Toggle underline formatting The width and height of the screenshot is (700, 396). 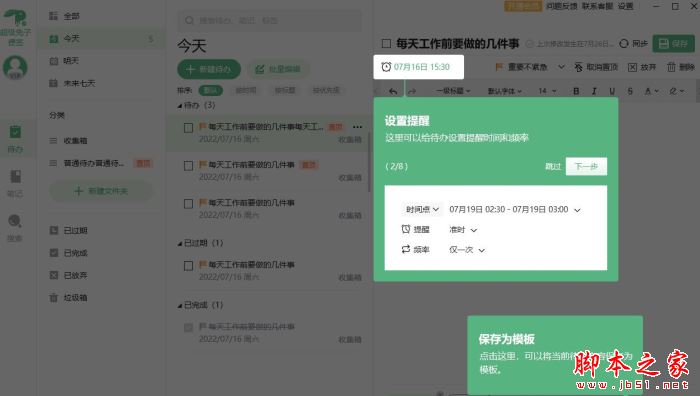[x=612, y=91]
